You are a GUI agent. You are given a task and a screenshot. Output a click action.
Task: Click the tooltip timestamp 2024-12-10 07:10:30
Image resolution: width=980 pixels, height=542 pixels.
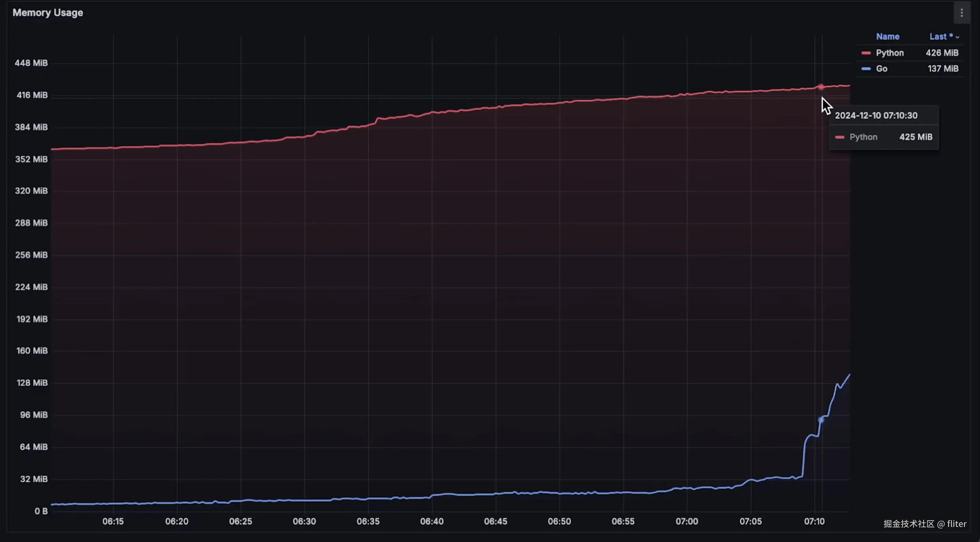pyautogui.click(x=876, y=116)
